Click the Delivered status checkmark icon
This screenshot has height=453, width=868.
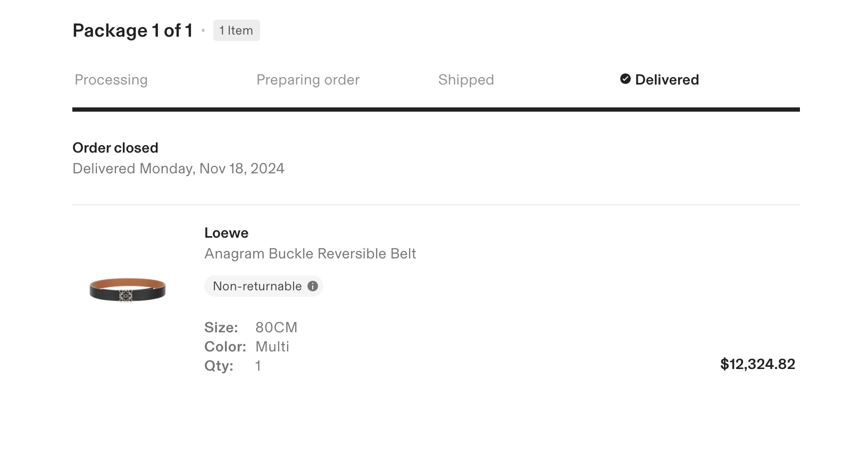(625, 79)
